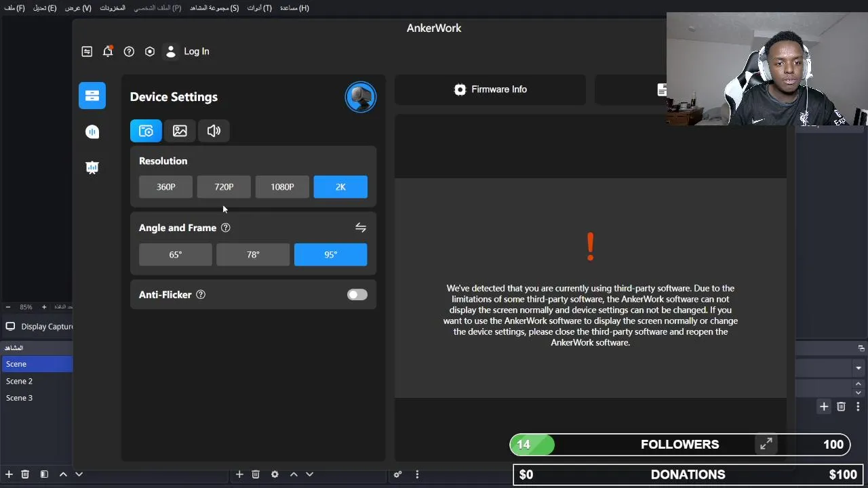Open AnkerWork hexagon settings icon
This screenshot has height=488, width=868.
tap(150, 52)
